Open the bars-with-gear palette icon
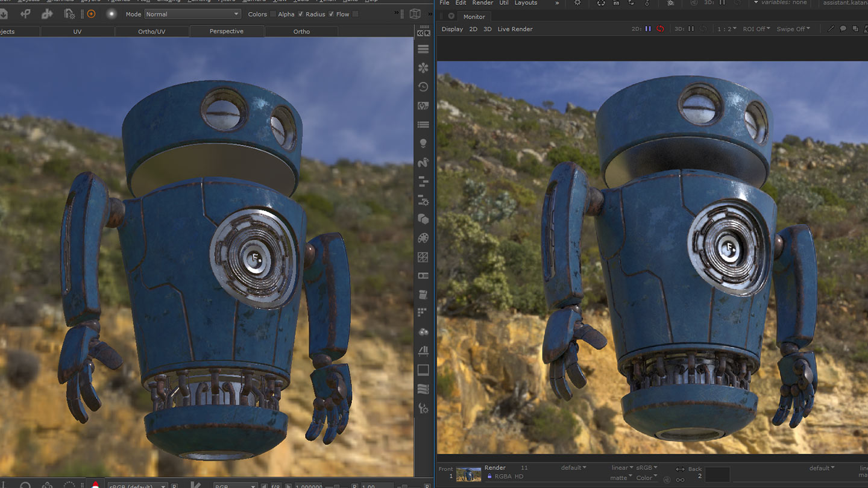This screenshot has height=488, width=868. pos(423,200)
